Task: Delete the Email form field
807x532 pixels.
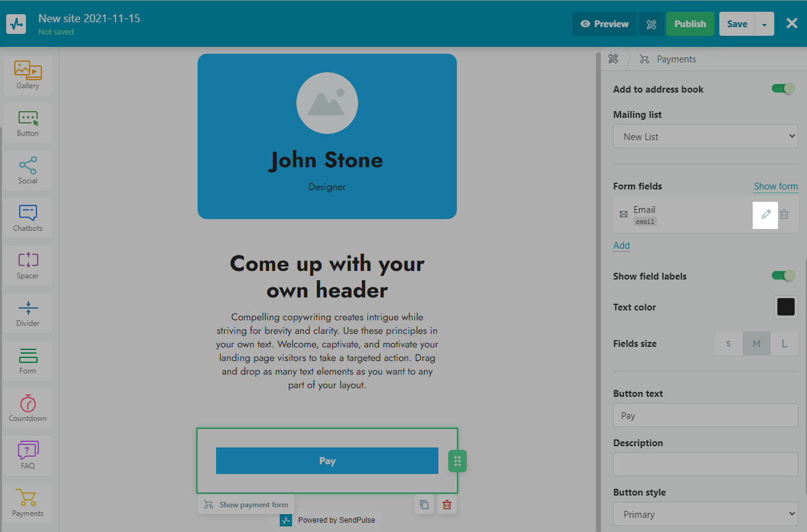Action: click(784, 214)
